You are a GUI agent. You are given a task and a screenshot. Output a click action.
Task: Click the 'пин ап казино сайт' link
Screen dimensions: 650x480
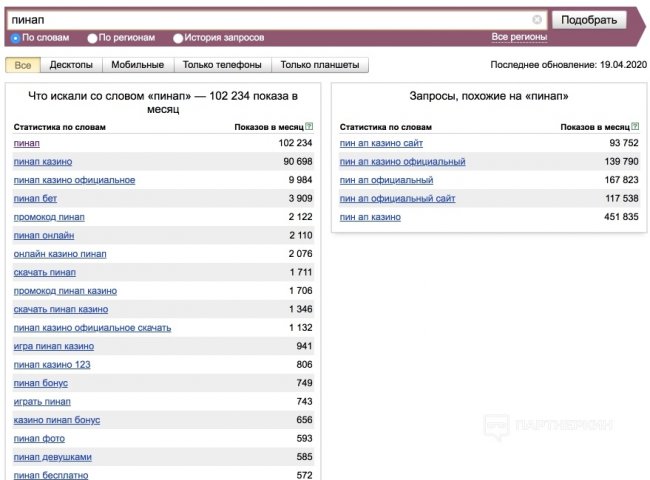point(381,144)
